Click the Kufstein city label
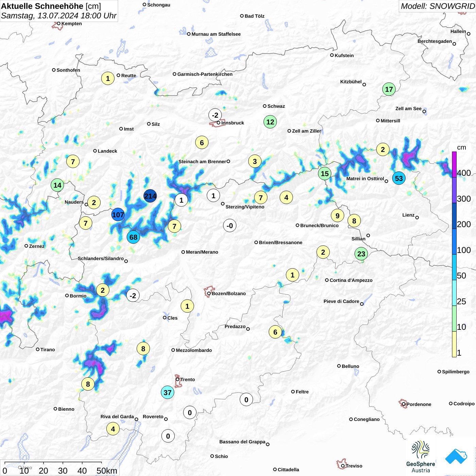Viewport: 476px width, 476px height. (344, 55)
